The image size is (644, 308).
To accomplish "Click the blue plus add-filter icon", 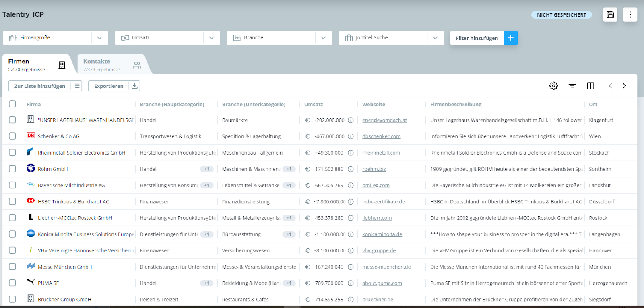I will click(511, 38).
